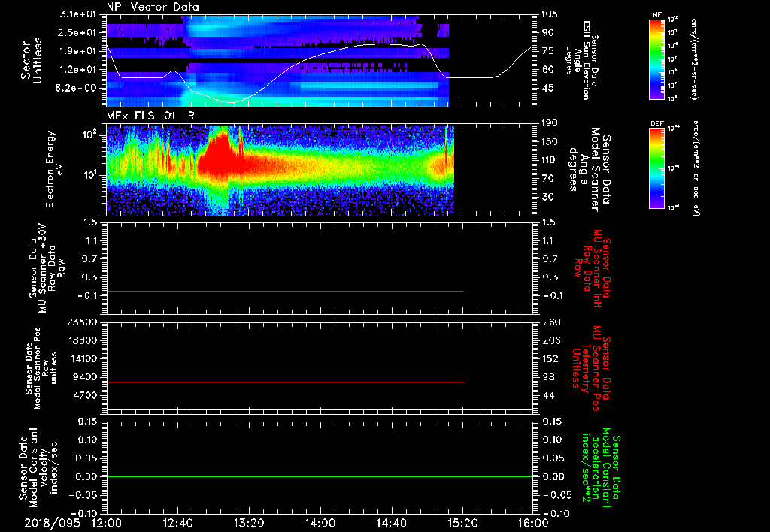Screen dimensions: 770x532
Task: Select the red 'MU Scanner Init Raw Data' label
Action: click(593, 268)
